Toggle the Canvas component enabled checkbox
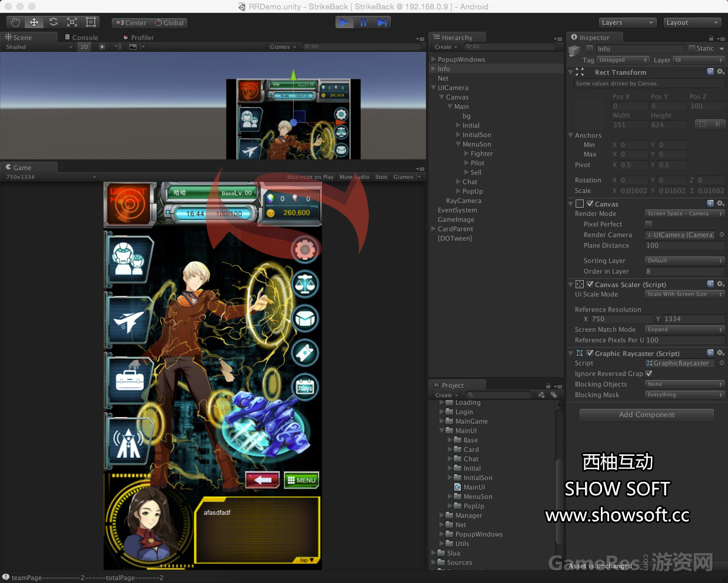This screenshot has width=728, height=583. click(x=590, y=204)
